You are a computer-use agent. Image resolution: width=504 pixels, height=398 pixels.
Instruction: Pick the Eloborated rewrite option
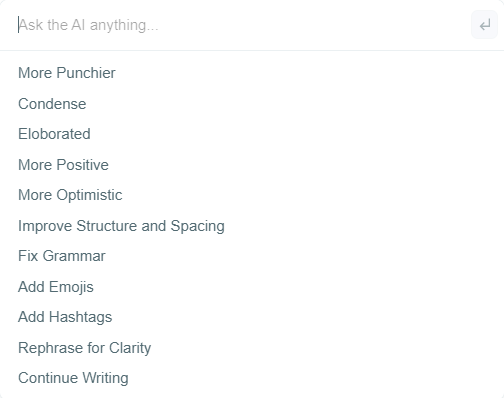pyautogui.click(x=54, y=134)
